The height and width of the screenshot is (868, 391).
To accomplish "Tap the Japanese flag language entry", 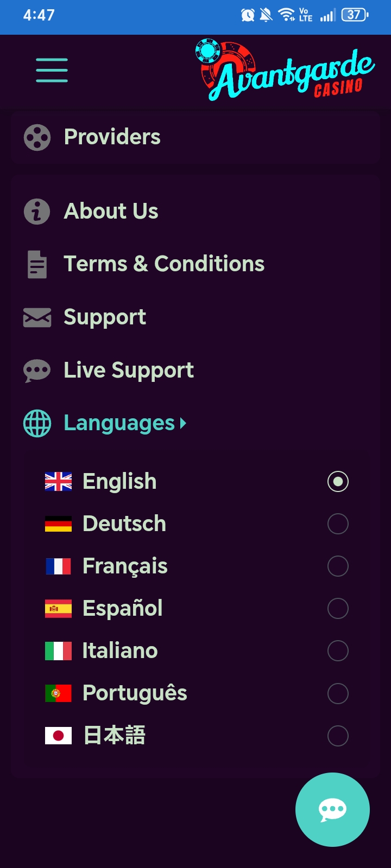I will point(58,736).
